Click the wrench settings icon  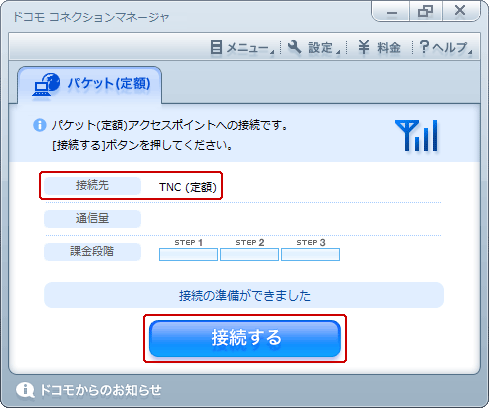pos(294,47)
